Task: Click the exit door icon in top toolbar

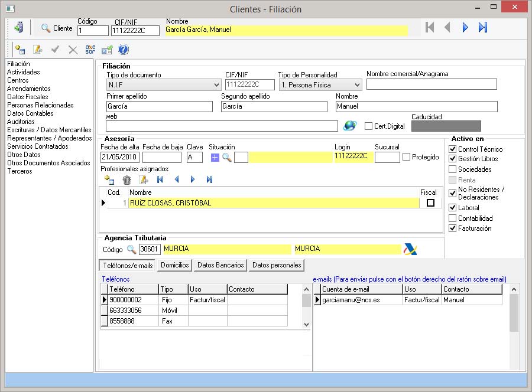Action: (20, 28)
